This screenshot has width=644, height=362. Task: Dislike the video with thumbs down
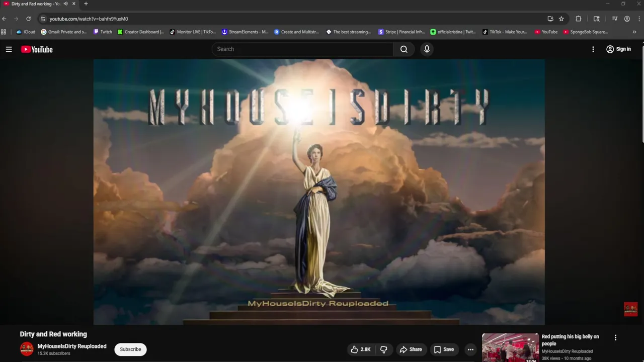click(384, 349)
